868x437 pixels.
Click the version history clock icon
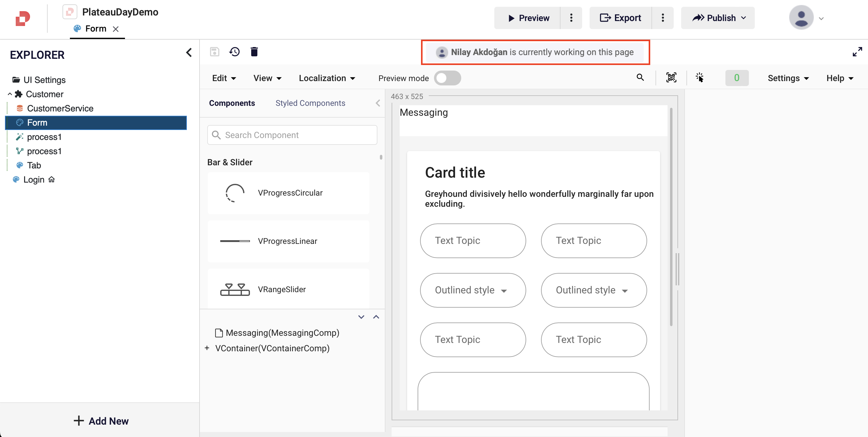234,52
